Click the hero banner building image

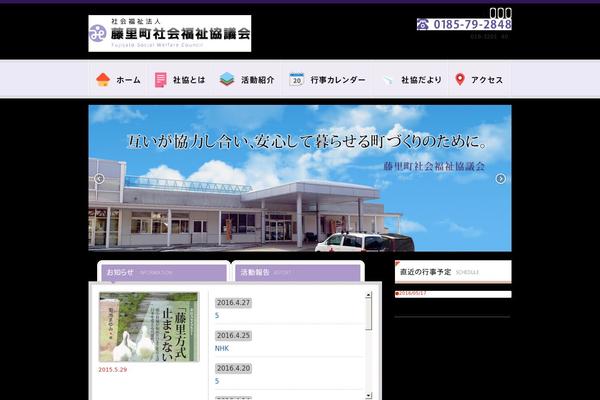[x=300, y=178]
